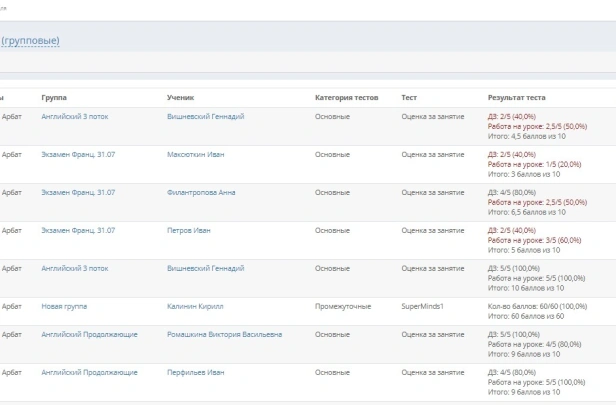Open student Филантропова Анна

[x=201, y=192]
